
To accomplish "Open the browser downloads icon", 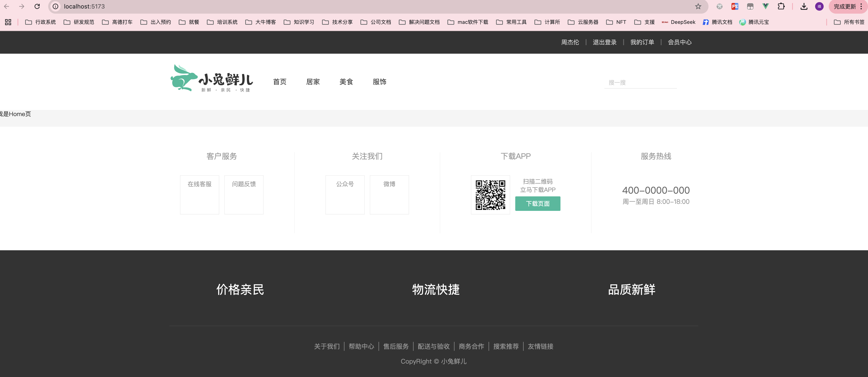I will 804,6.
